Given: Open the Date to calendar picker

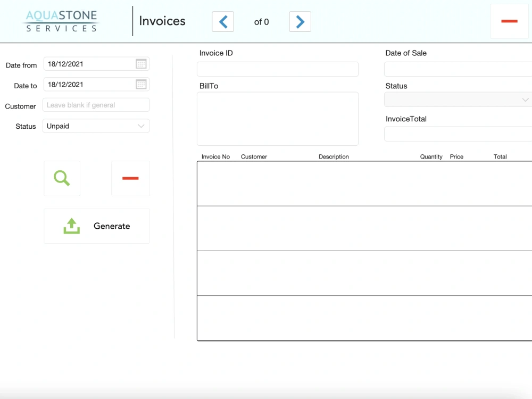Looking at the screenshot, I should (x=141, y=84).
